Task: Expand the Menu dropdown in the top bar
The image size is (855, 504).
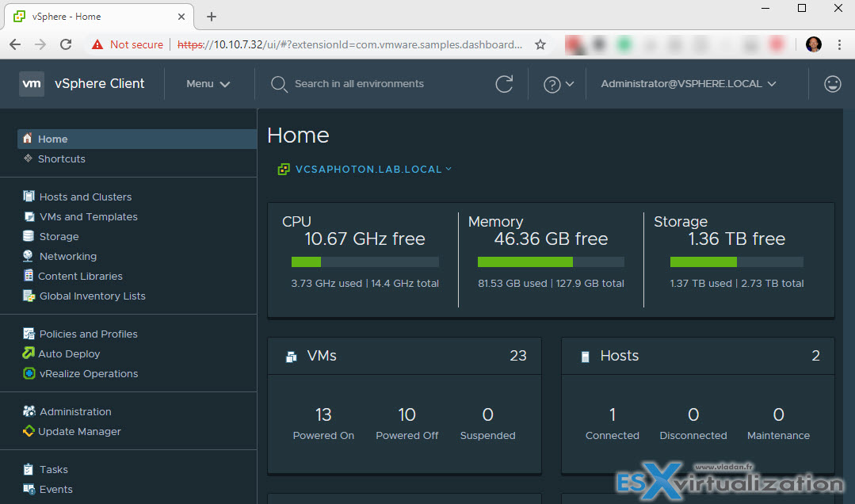Action: pyautogui.click(x=208, y=83)
